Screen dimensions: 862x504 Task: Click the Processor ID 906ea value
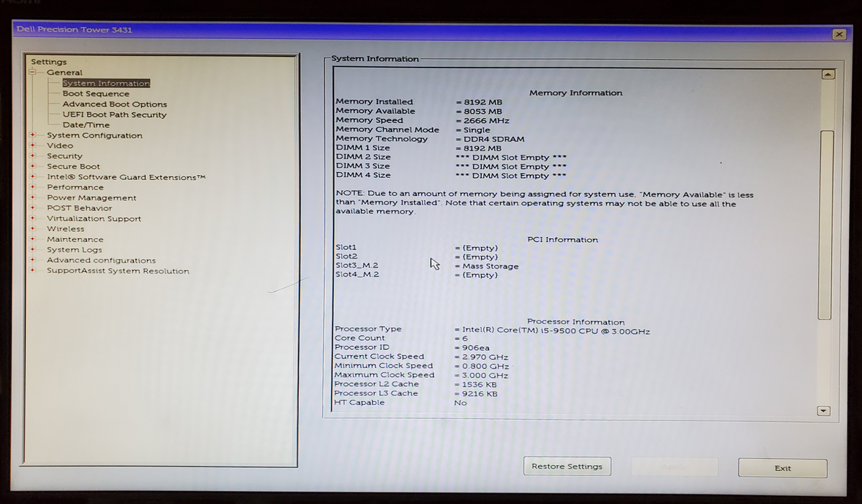coord(472,348)
